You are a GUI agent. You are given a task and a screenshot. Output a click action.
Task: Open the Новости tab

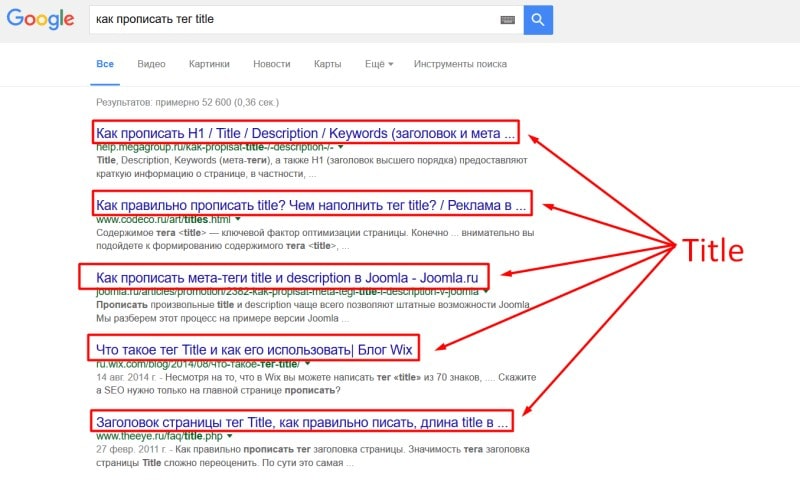(272, 64)
